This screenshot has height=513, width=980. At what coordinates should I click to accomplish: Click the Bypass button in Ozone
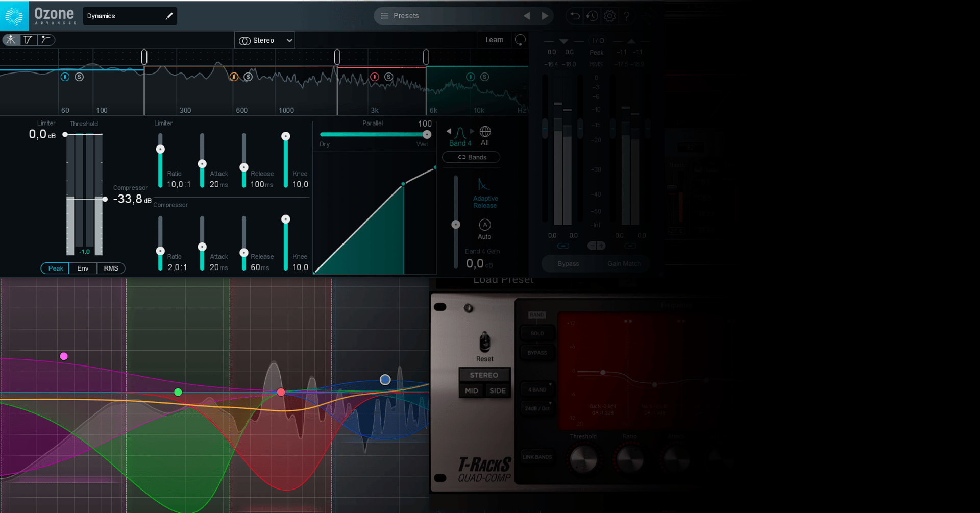click(568, 264)
